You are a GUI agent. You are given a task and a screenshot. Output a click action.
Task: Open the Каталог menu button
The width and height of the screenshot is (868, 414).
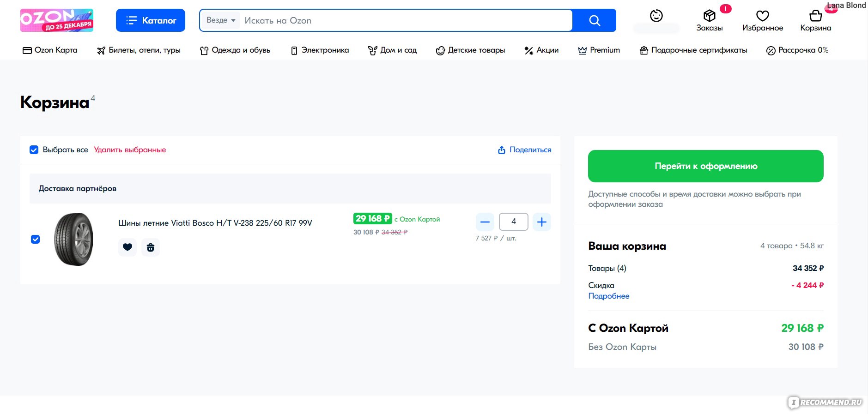point(150,20)
